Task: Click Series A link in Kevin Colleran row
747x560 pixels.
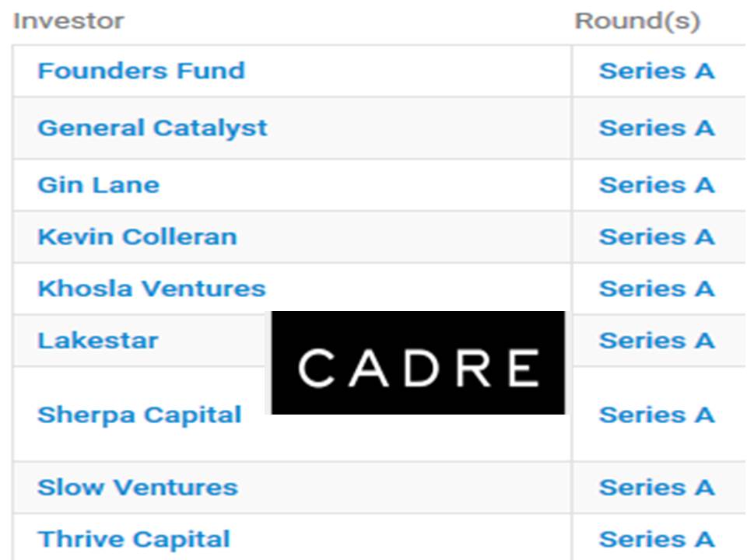Action: pyautogui.click(x=657, y=236)
